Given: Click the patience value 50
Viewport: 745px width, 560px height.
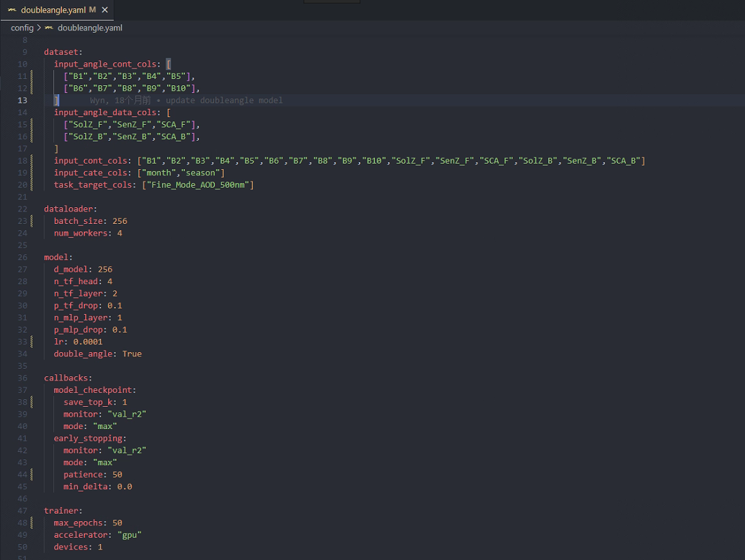Looking at the screenshot, I should click(x=117, y=475).
